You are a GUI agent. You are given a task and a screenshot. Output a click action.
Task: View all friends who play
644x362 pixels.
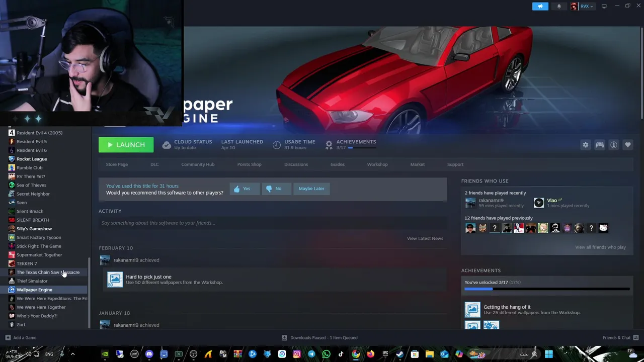click(600, 247)
